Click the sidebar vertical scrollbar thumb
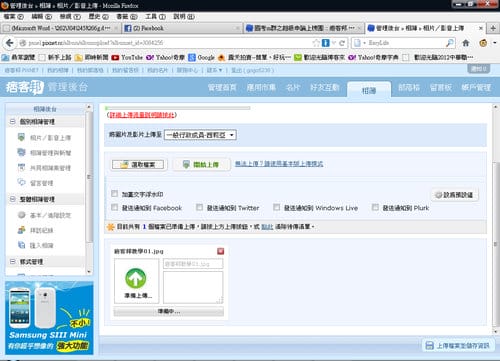Viewport: 500px width, 361px height. [x=89, y=177]
